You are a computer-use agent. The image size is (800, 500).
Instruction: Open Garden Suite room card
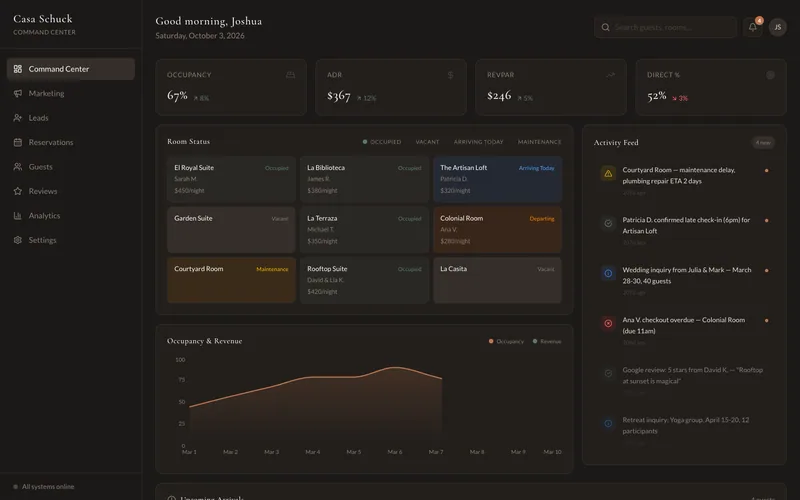tap(231, 230)
